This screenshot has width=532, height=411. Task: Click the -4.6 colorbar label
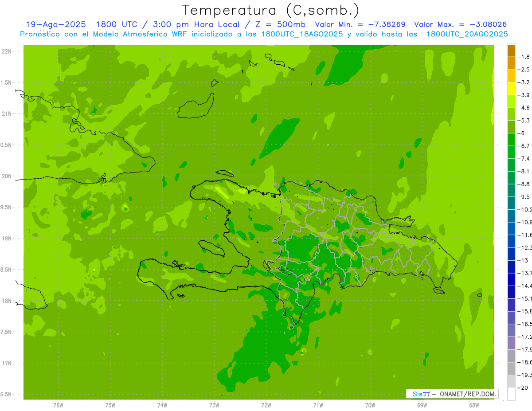tap(524, 108)
